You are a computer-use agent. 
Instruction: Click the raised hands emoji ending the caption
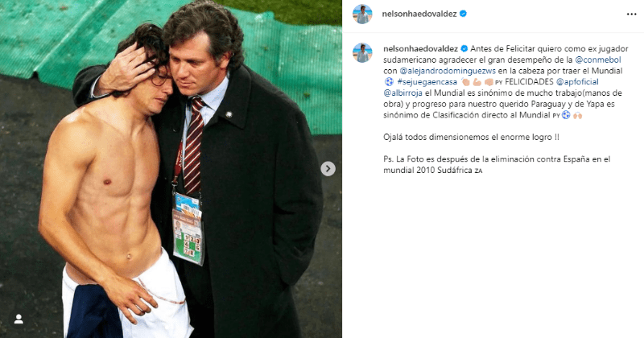(577, 115)
